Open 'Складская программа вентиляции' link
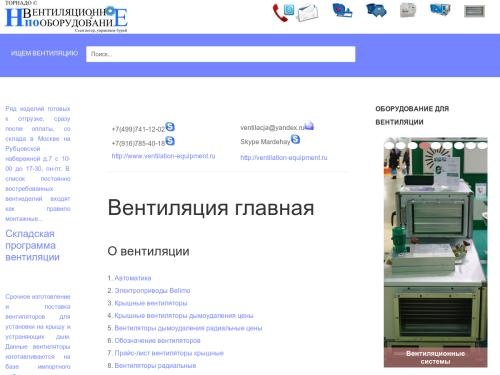Viewport: 500px width, 375px height. click(33, 245)
